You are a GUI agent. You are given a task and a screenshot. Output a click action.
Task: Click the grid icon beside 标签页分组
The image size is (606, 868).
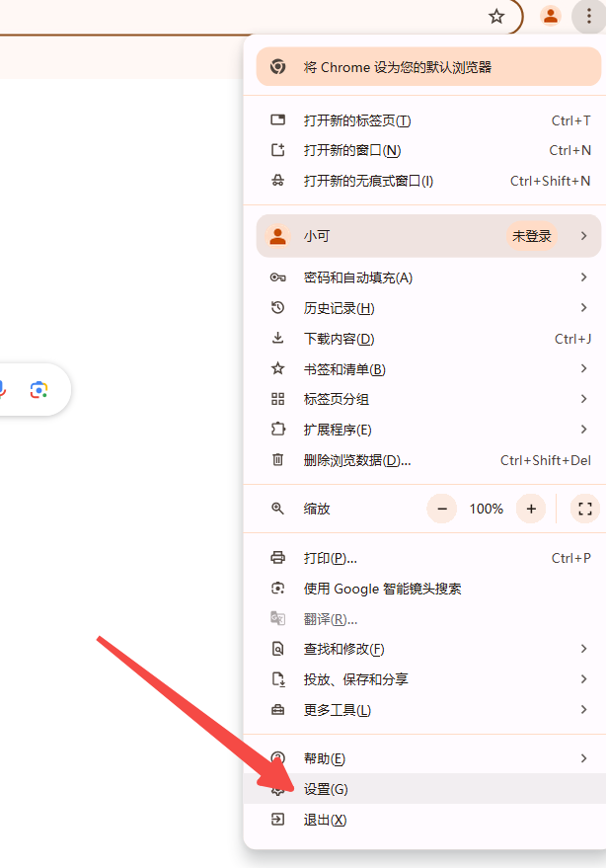point(277,399)
